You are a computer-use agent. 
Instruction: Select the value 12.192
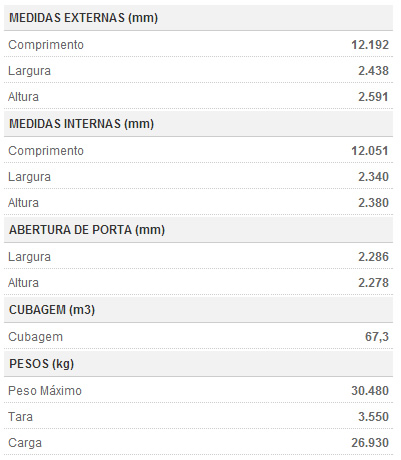[370, 45]
